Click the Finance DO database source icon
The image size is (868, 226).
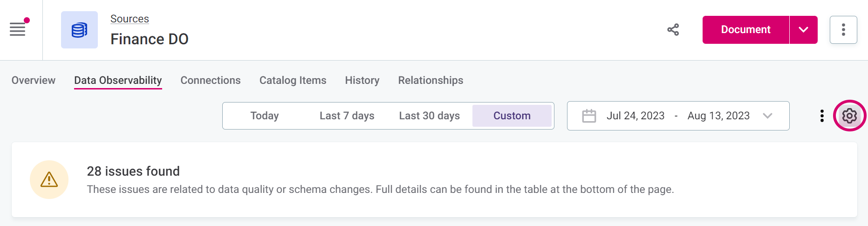click(79, 30)
